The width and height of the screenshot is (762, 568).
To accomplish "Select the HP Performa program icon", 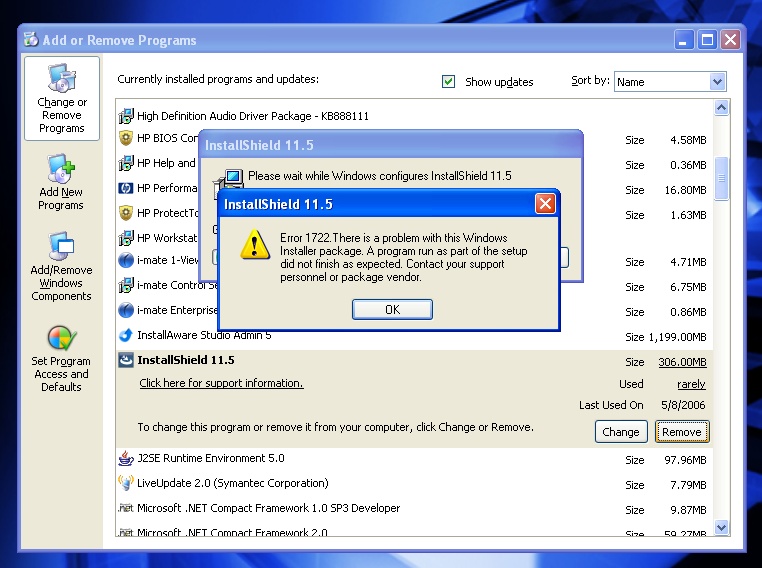I will point(126,188).
